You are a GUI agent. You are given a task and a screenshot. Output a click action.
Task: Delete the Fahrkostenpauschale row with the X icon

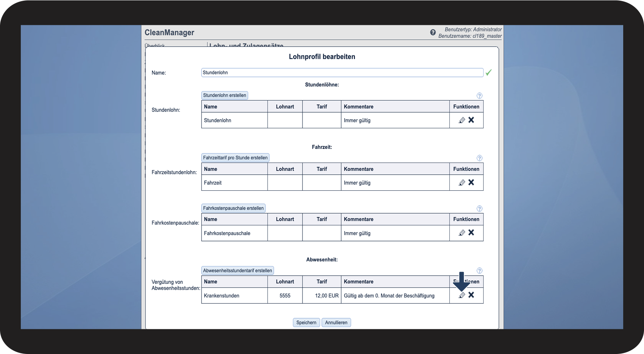coord(471,233)
